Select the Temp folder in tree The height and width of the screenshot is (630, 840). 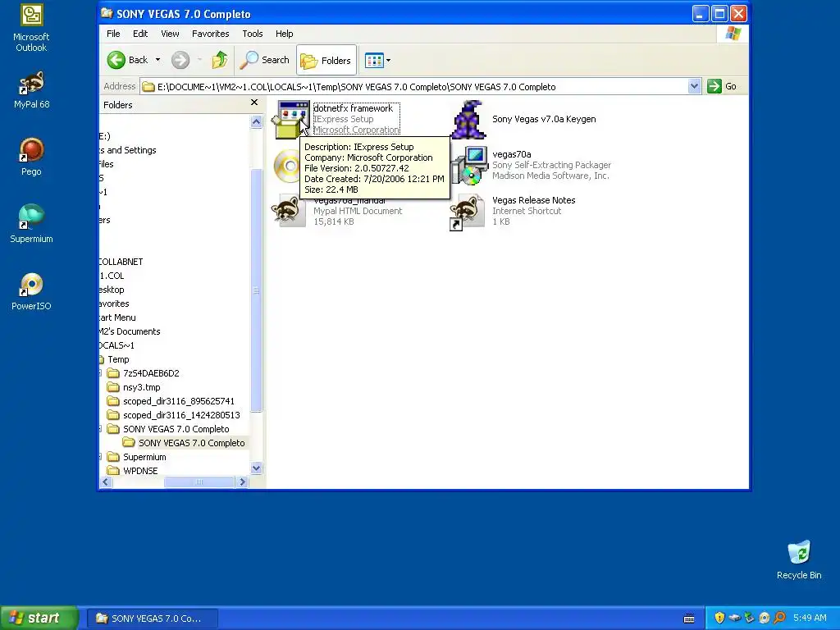pos(118,359)
